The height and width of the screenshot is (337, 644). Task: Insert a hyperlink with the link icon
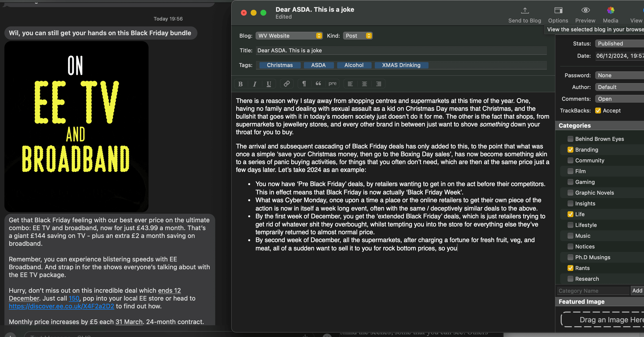(287, 84)
